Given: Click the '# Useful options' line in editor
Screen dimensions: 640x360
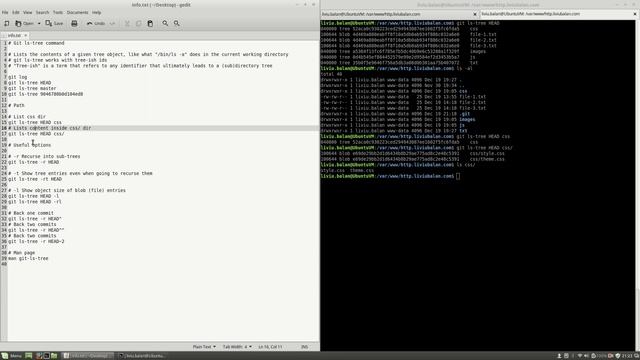Looking at the screenshot, I should 30,145.
